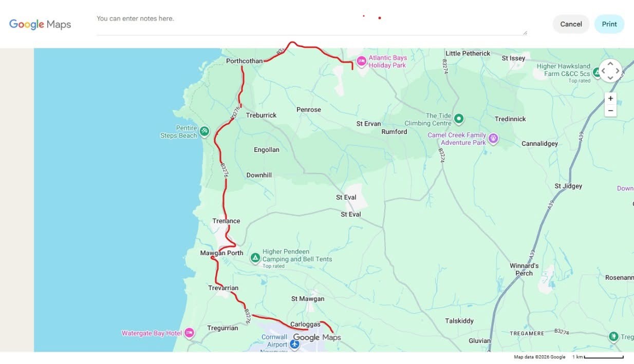
Task: Pan the map north with the up arrow
Action: 610,63
